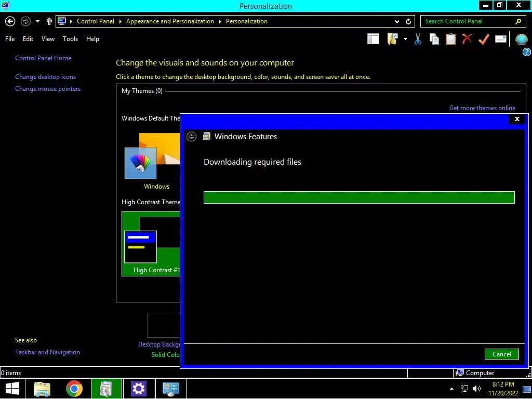Click the search magnifier icon

pyautogui.click(x=518, y=21)
